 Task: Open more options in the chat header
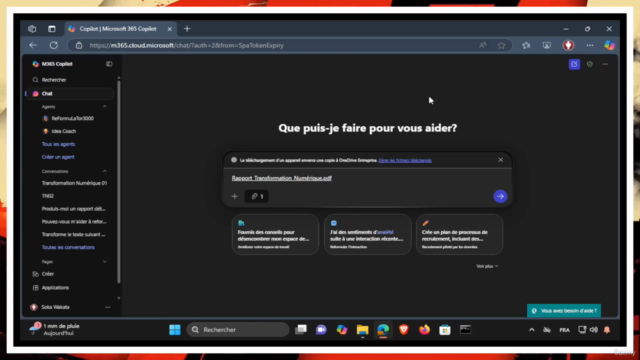[x=605, y=64]
